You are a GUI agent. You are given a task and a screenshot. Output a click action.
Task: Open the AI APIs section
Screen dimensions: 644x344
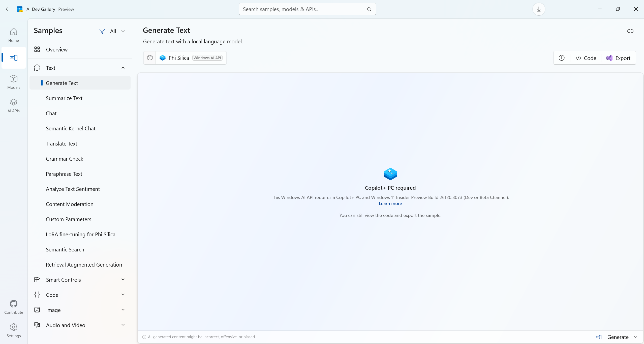[14, 105]
